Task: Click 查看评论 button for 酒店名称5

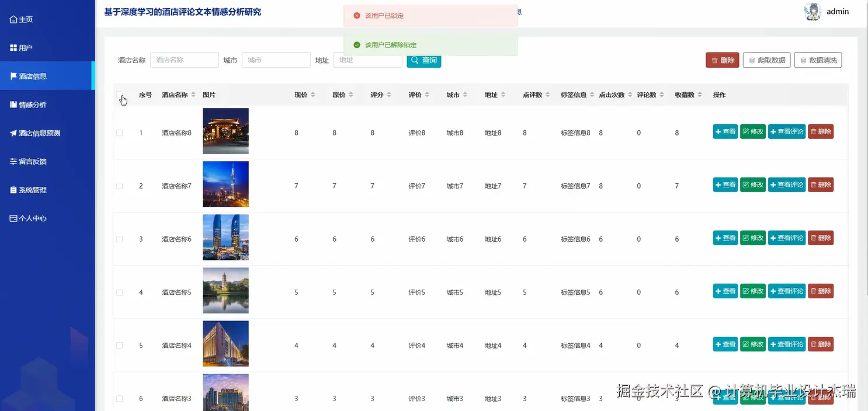Action: (787, 291)
